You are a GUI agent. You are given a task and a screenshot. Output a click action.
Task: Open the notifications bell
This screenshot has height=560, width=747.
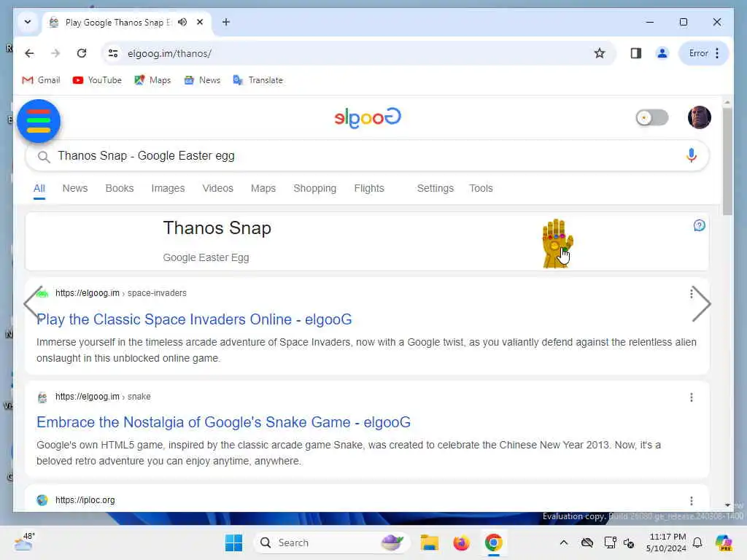(697, 542)
